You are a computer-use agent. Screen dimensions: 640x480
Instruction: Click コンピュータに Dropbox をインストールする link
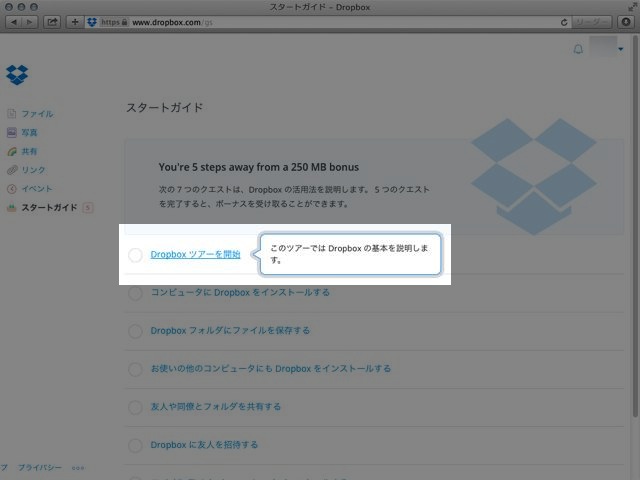[x=240, y=292]
